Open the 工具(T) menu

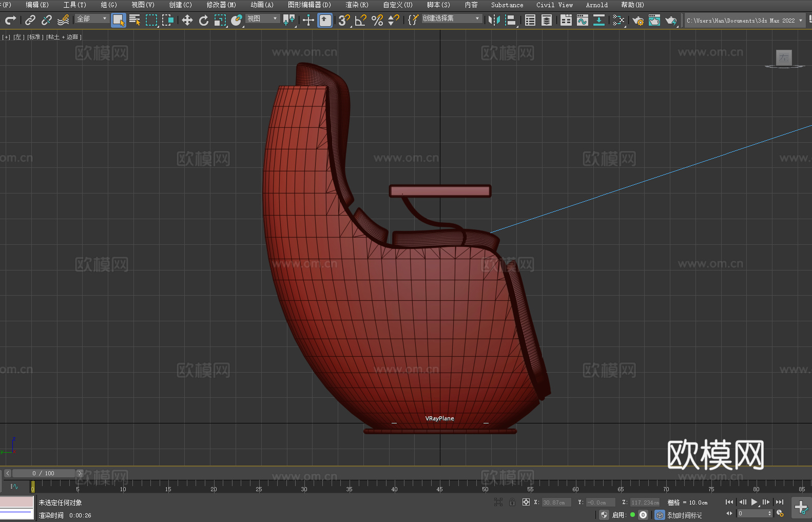click(75, 5)
